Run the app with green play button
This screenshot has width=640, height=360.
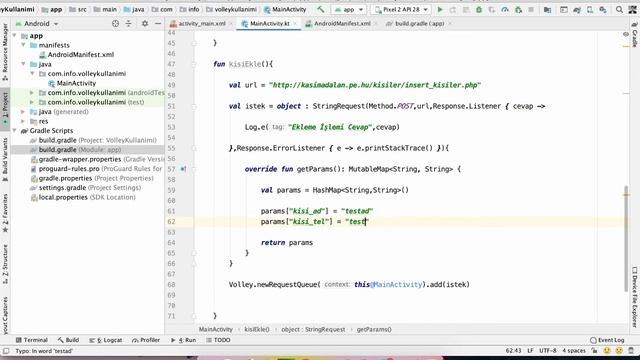coord(440,9)
